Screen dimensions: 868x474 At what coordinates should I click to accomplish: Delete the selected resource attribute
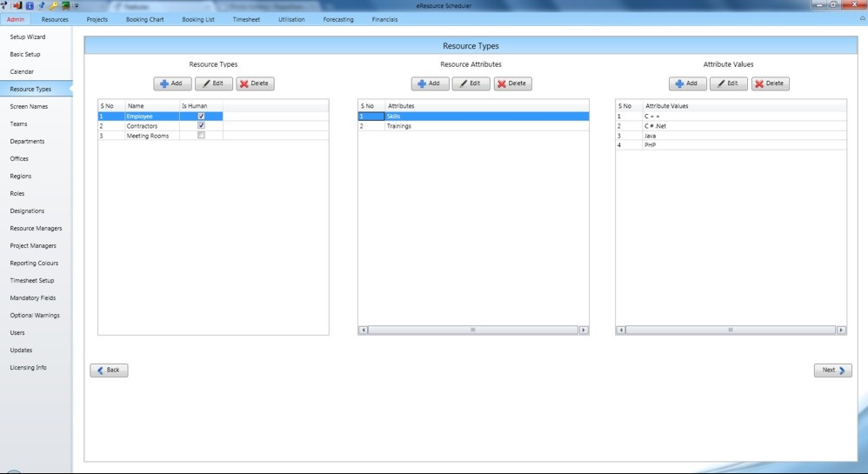coord(512,83)
